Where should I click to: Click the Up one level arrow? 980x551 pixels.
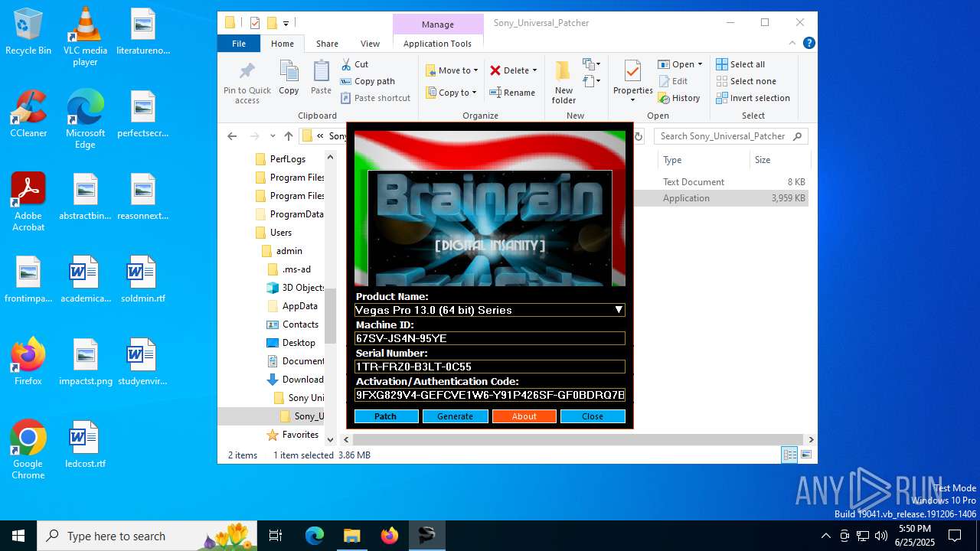click(289, 136)
